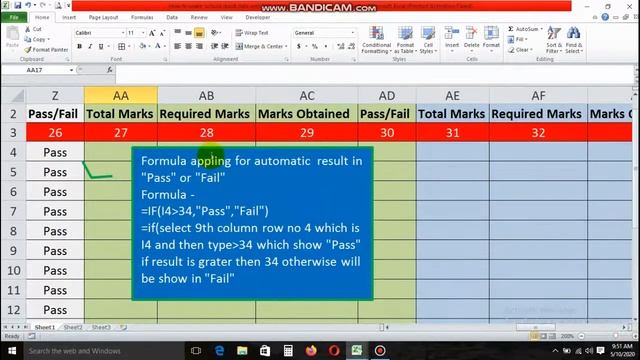This screenshot has width=640, height=360.
Task: Open the Format cells menu icon
Action: 491,33
